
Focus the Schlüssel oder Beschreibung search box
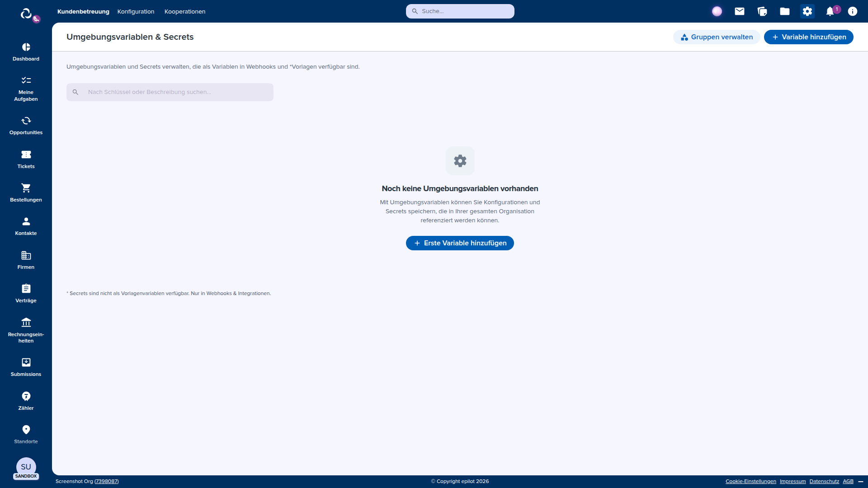[x=170, y=92]
